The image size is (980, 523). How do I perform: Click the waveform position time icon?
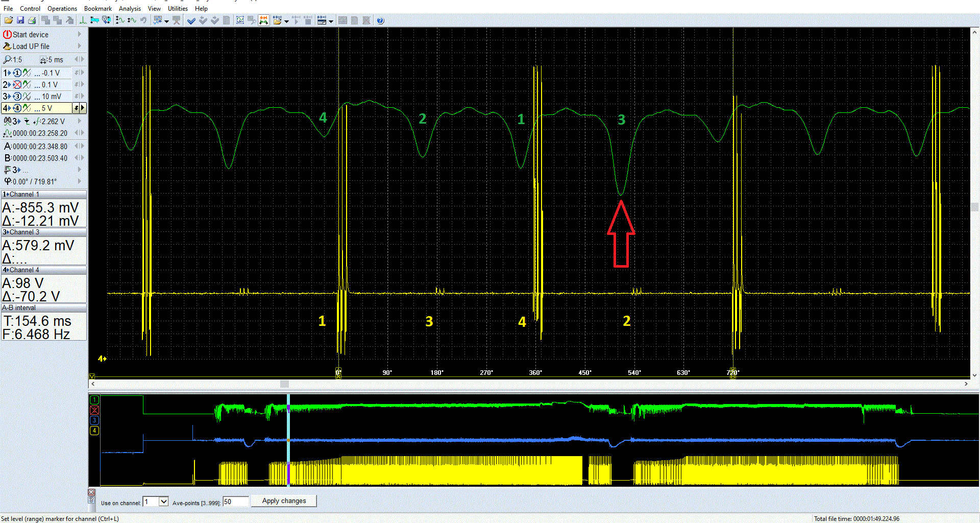(x=7, y=133)
